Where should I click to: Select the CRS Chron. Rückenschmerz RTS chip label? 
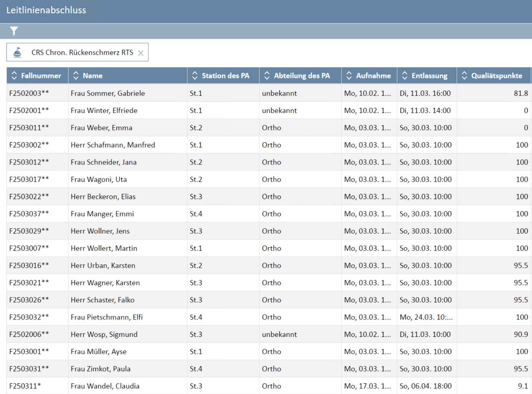pyautogui.click(x=82, y=52)
